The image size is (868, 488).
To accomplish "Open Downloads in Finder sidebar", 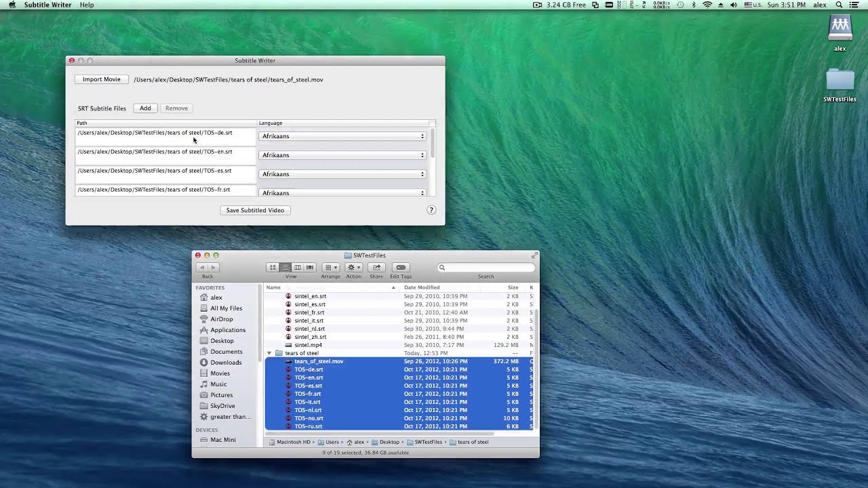I will (x=226, y=363).
